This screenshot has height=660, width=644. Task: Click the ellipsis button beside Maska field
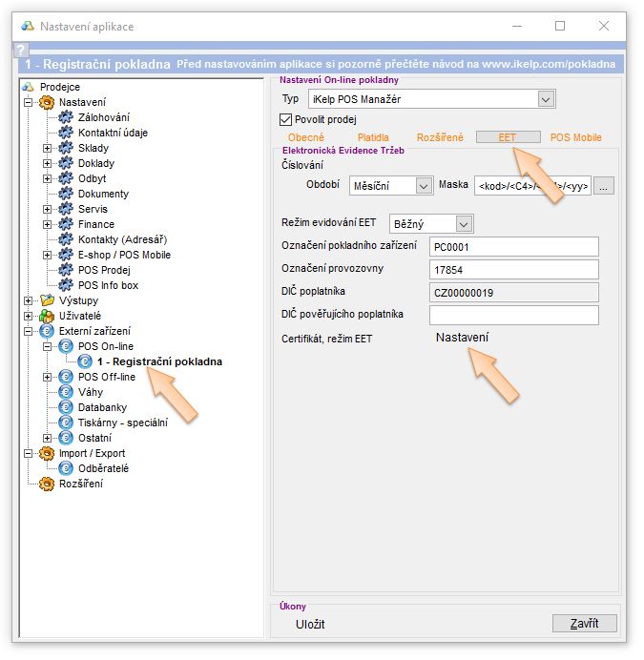pos(603,186)
